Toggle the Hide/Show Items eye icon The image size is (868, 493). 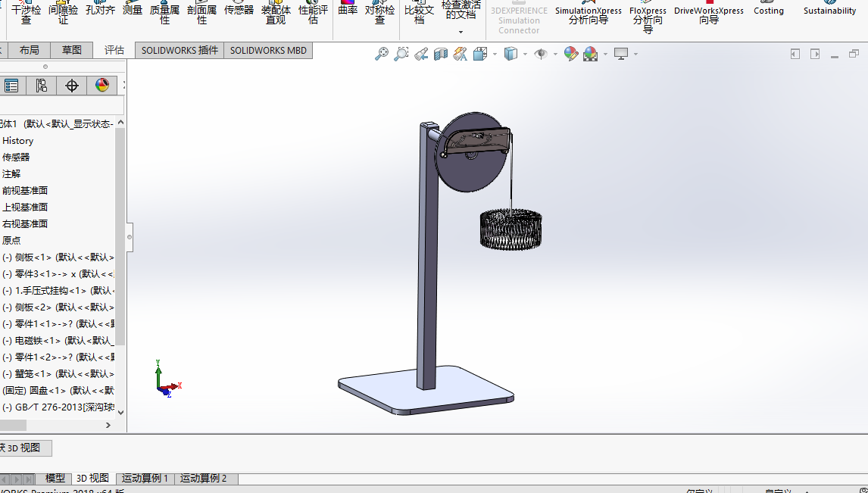(x=540, y=54)
